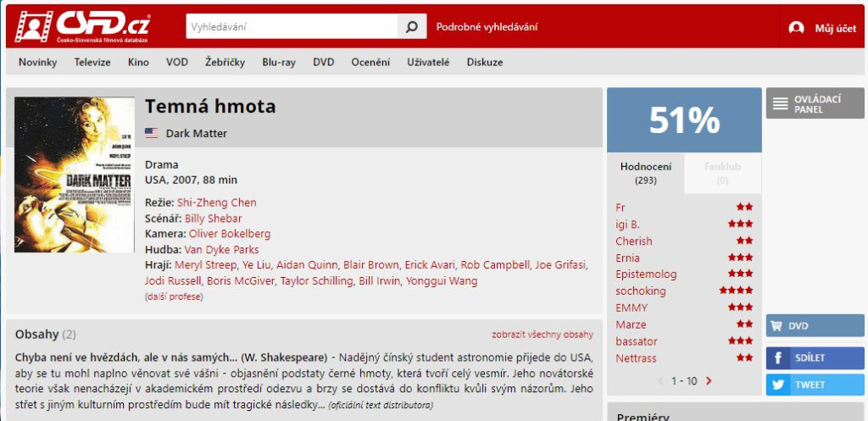Image resolution: width=868 pixels, height=421 pixels.
Task: Click the Tweet button
Action: tap(815, 385)
